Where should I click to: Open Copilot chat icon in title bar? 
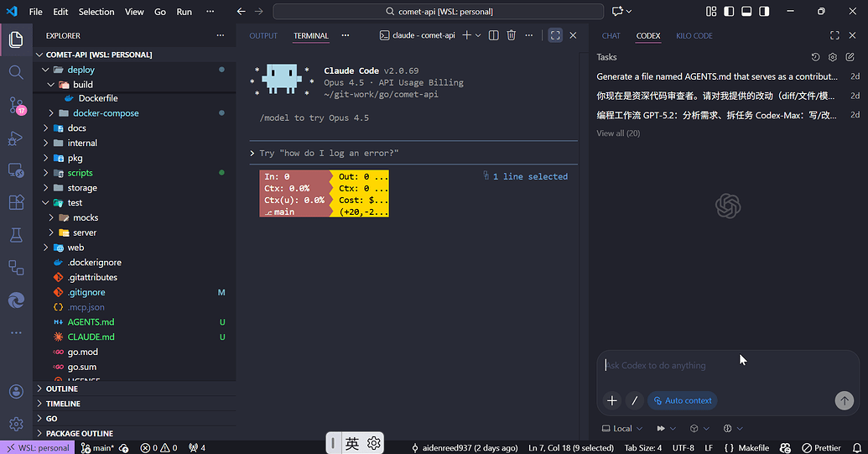(x=617, y=12)
